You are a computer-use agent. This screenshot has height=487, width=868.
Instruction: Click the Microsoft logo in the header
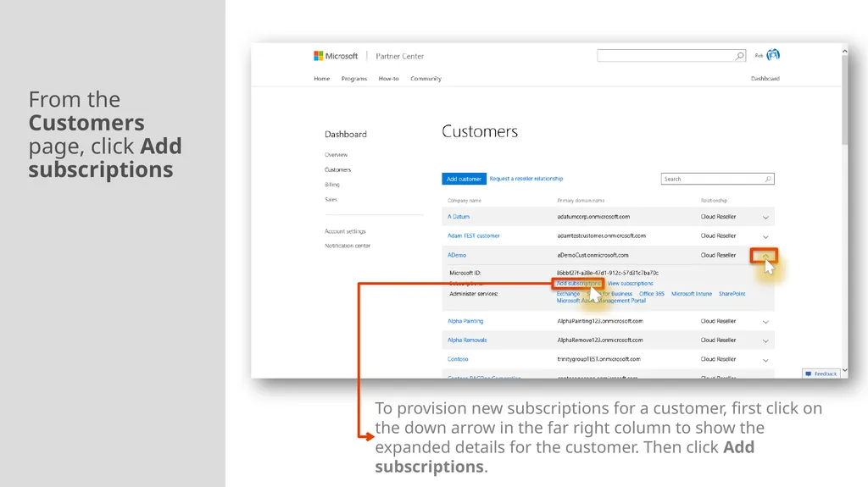click(336, 56)
